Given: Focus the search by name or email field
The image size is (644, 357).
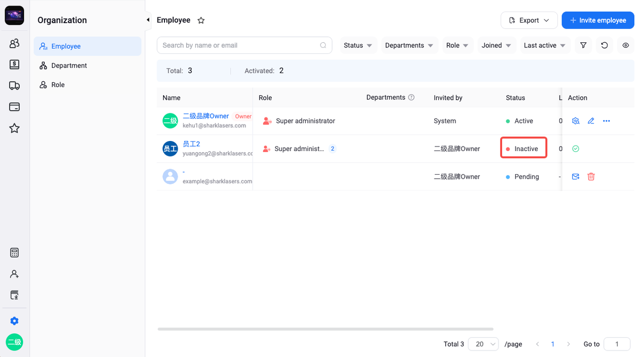Looking at the screenshot, I should click(x=245, y=45).
